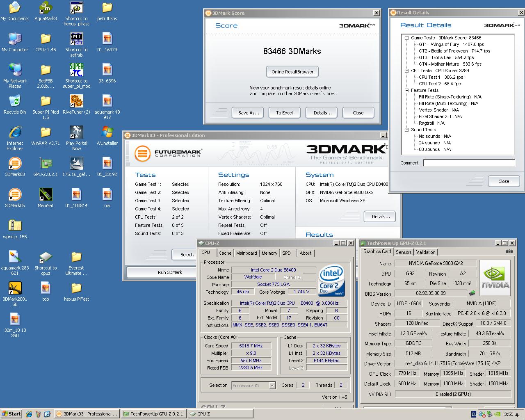Open Play Portal Now shortcut
Image resolution: width=525 pixels, height=420 pixels.
pos(76,139)
